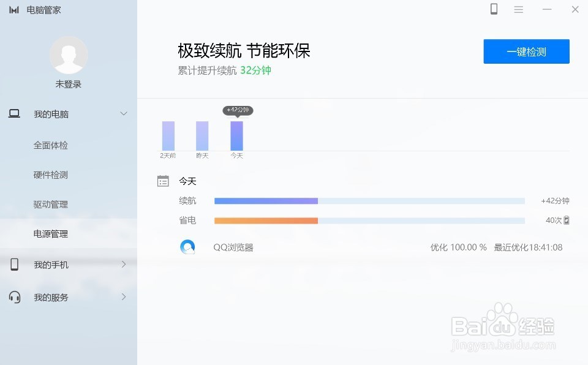
Task: Click the battery icon beside 40次
Action: click(565, 220)
